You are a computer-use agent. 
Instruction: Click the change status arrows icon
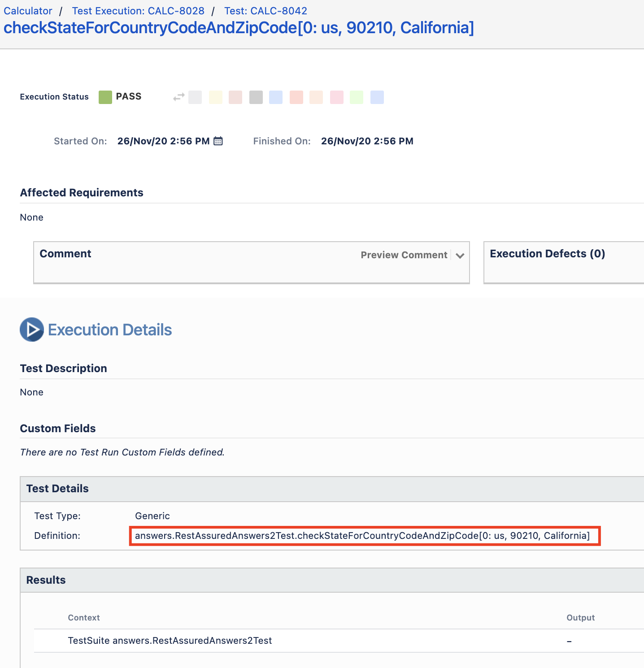click(179, 97)
